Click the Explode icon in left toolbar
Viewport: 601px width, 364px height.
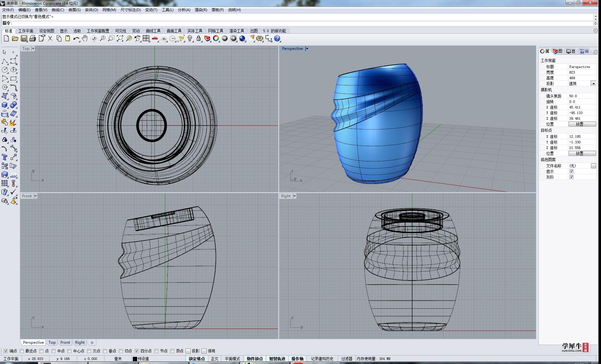click(x=13, y=122)
